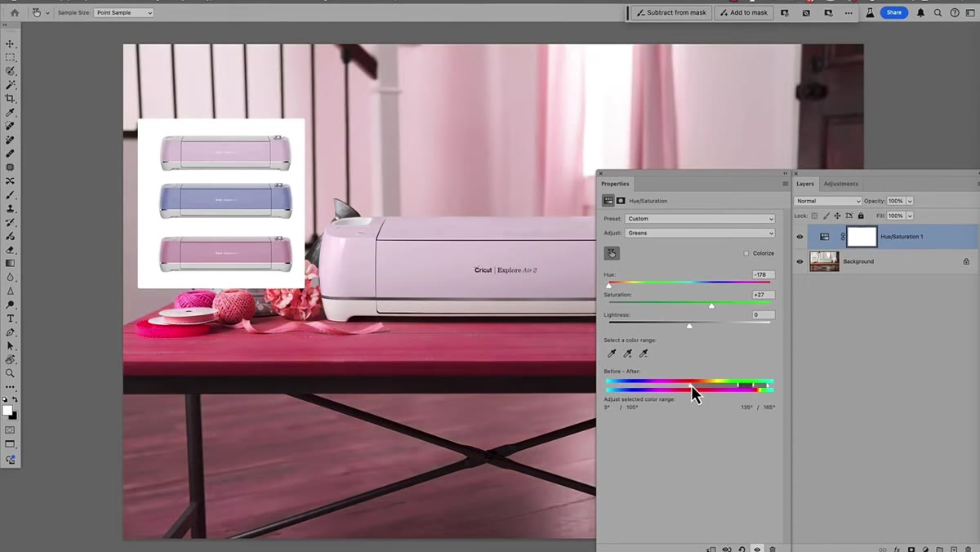This screenshot has width=980, height=552.
Task: Click the Background layer thumbnail
Action: [x=824, y=261]
